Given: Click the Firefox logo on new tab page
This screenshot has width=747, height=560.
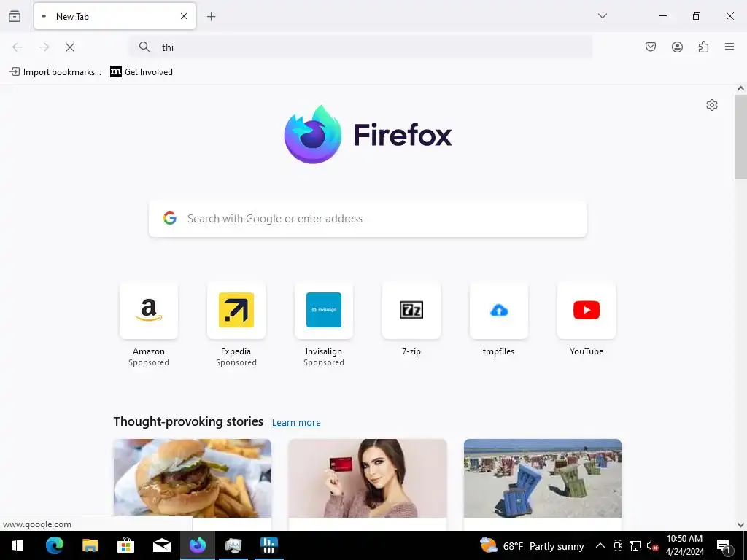Looking at the screenshot, I should pyautogui.click(x=368, y=135).
